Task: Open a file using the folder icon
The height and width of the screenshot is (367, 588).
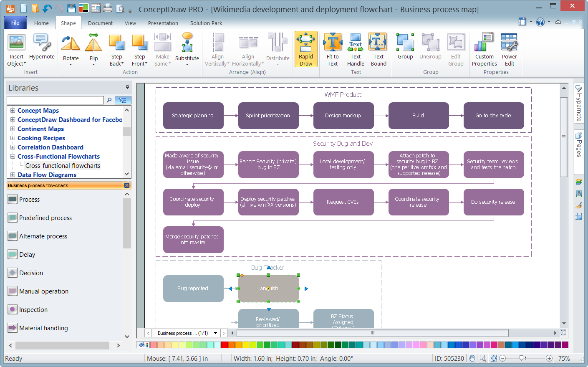Action: click(x=35, y=8)
